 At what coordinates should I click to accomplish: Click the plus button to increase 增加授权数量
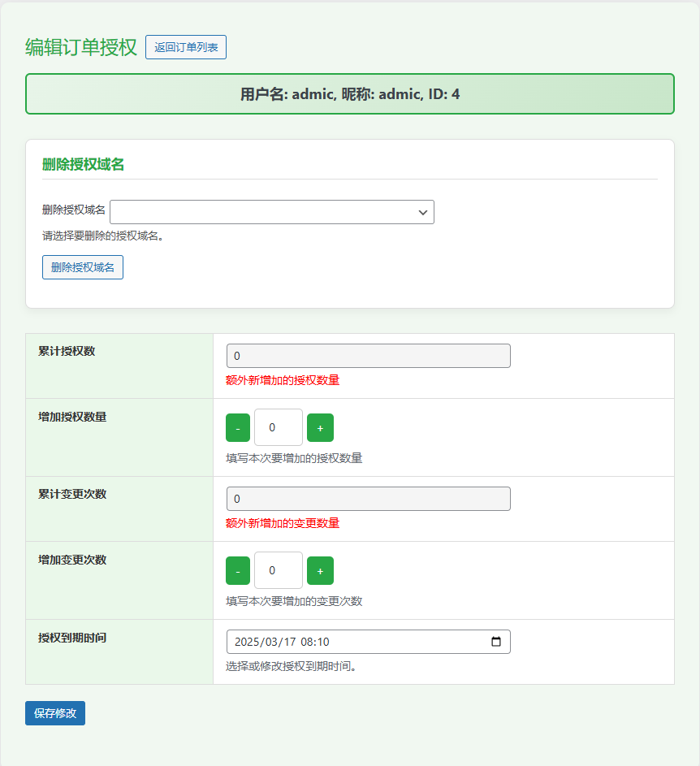point(320,426)
